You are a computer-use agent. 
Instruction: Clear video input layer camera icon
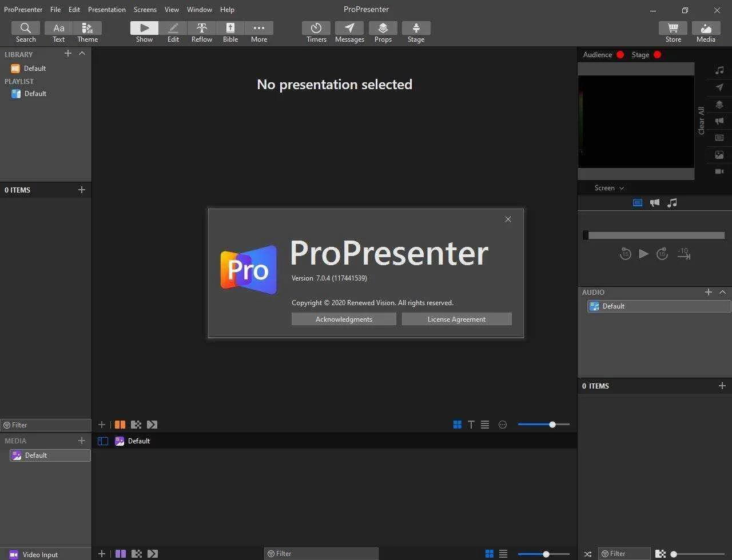[719, 171]
